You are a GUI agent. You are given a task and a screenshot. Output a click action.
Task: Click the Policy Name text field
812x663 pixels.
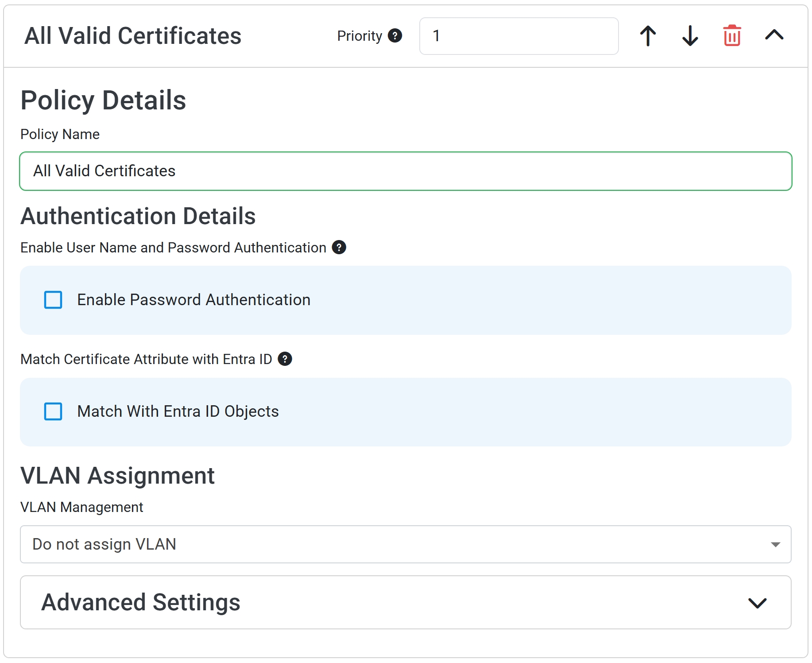pyautogui.click(x=406, y=171)
